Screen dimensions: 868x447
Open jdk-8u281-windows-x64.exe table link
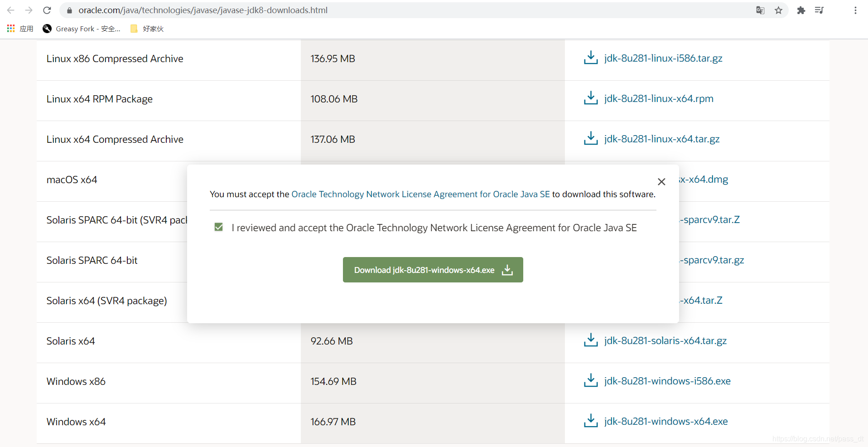(666, 421)
